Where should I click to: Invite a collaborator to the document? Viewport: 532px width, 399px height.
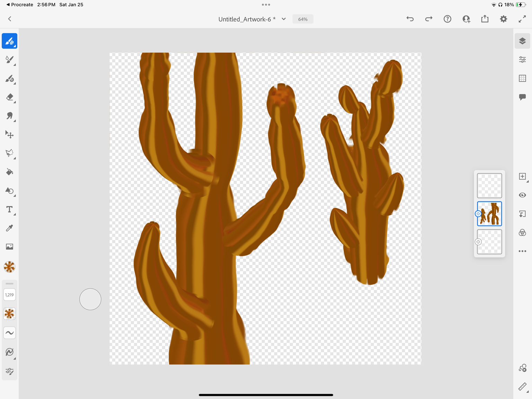coord(466,19)
